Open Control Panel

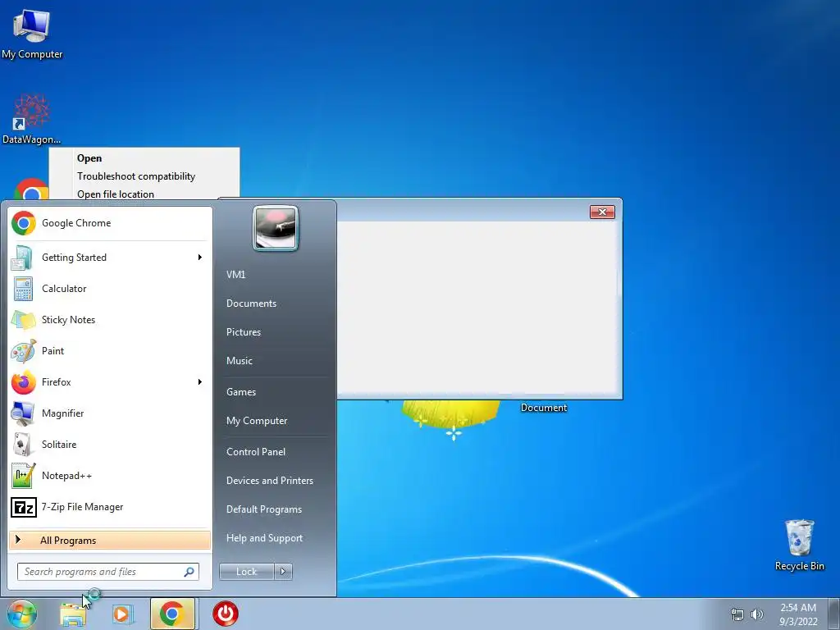coord(256,452)
